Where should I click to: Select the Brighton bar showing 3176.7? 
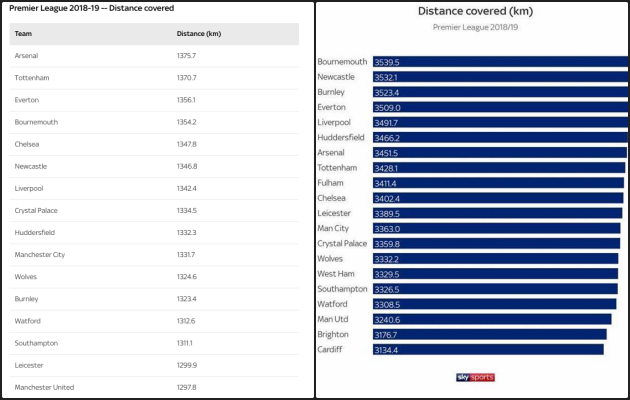[x=490, y=334]
